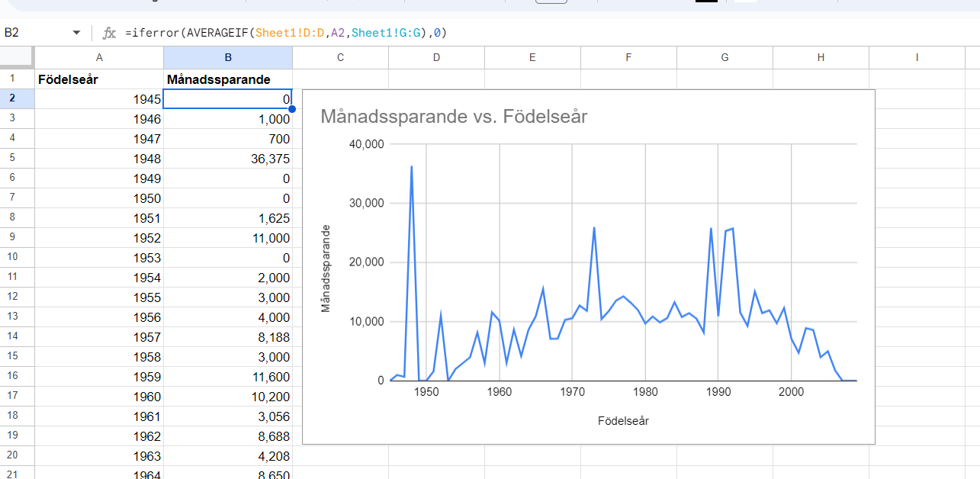Click the fill handle on cell B2

click(292, 109)
